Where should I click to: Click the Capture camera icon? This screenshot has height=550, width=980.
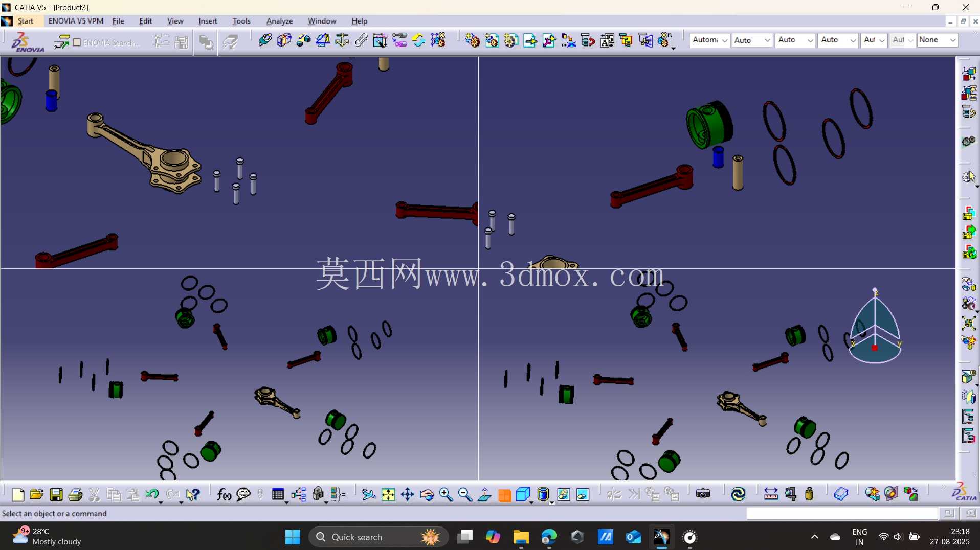click(x=703, y=494)
